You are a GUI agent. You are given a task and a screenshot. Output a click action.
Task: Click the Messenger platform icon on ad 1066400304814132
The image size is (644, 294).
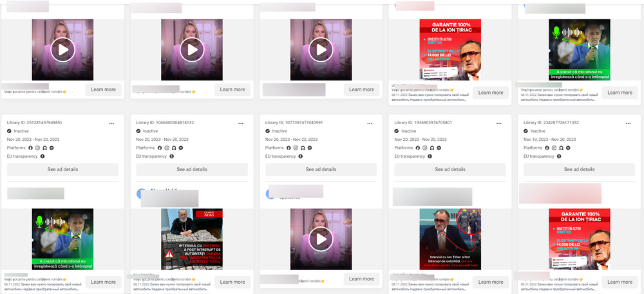coord(181,148)
